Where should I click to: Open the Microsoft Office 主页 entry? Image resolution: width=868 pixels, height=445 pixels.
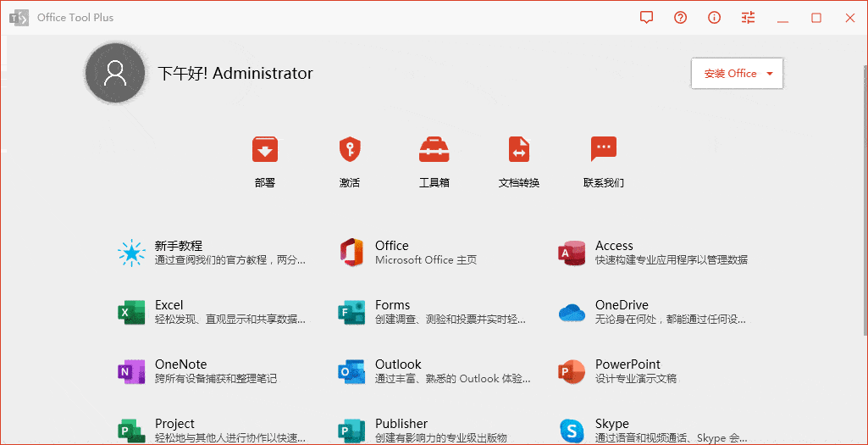425,253
